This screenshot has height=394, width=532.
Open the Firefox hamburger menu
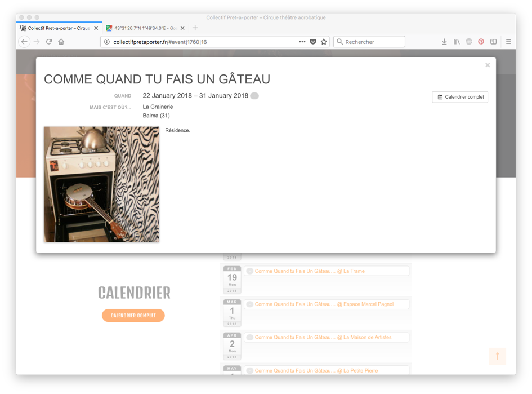[x=508, y=42]
